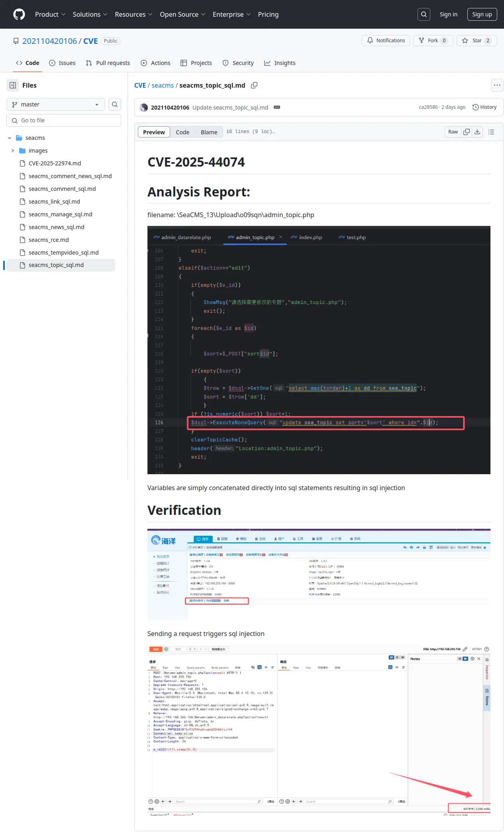This screenshot has width=504, height=838.
Task: Open seacms_tempvideo_sql.md file
Action: (63, 253)
